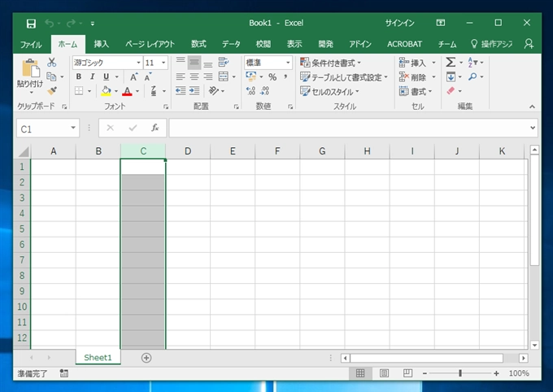Click Find and Select magnifier icon

point(472,76)
